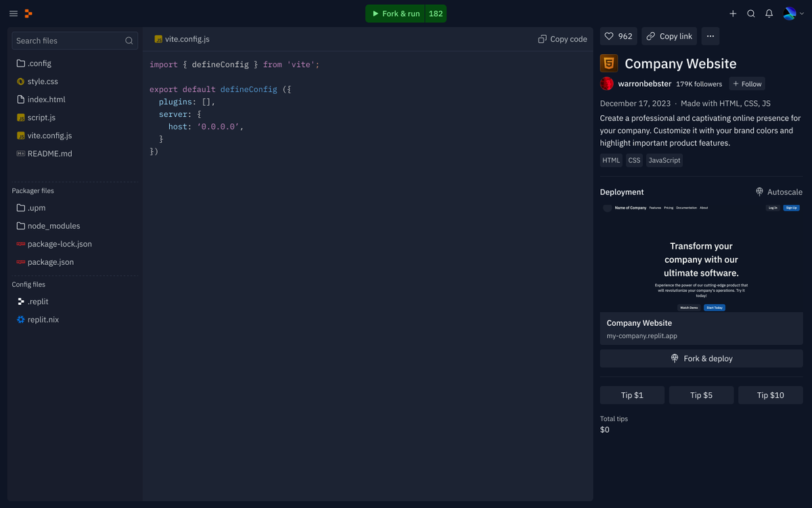This screenshot has width=812, height=508.
Task: Click the .replit config file icon
Action: point(19,301)
